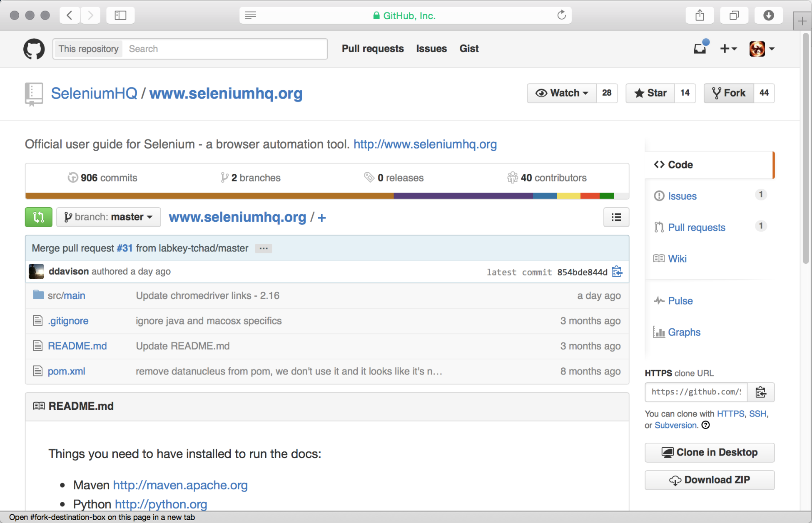The image size is (812, 523).
Task: Click ddavison's avatar thumbnail
Action: point(36,271)
